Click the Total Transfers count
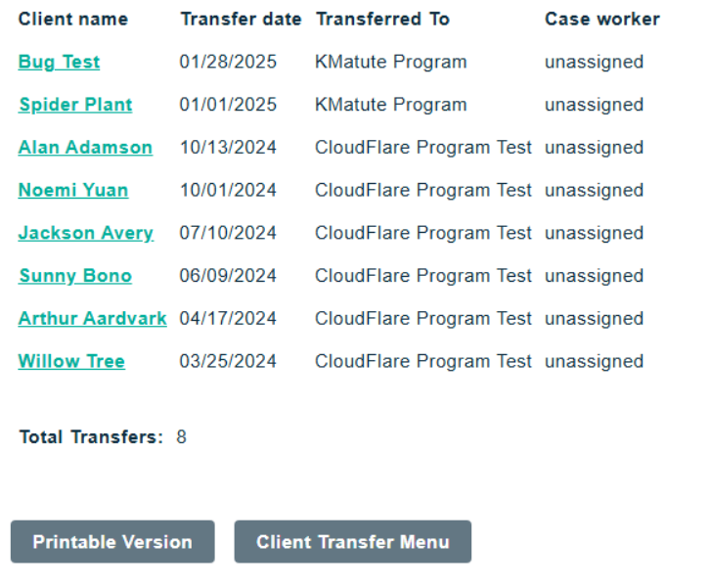The width and height of the screenshot is (710, 588). point(182,437)
